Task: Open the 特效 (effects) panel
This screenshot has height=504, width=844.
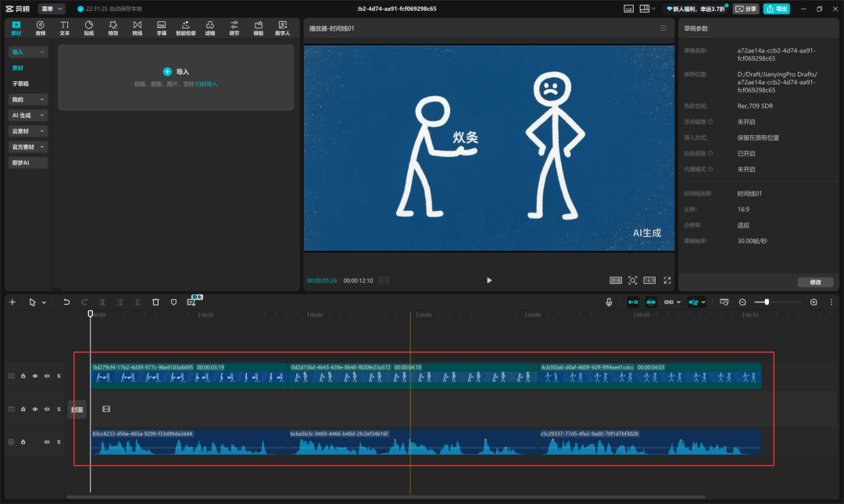Action: pyautogui.click(x=113, y=28)
